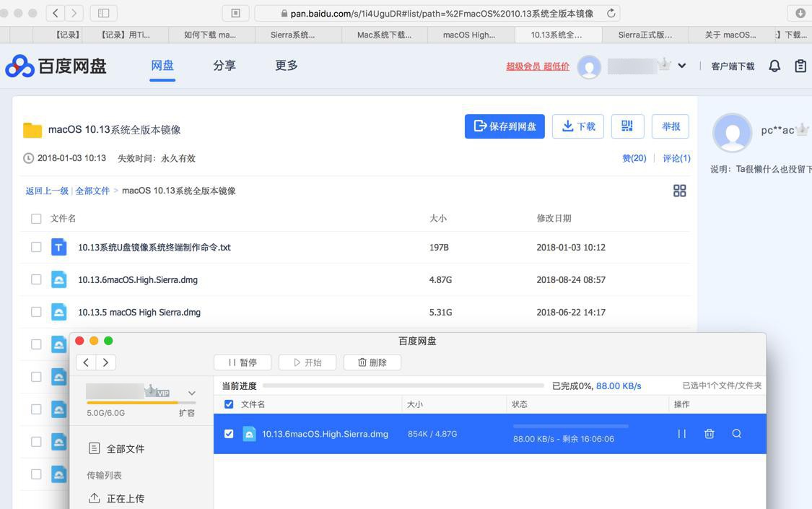
Task: Open Safari downloads icon
Action: coord(800,13)
